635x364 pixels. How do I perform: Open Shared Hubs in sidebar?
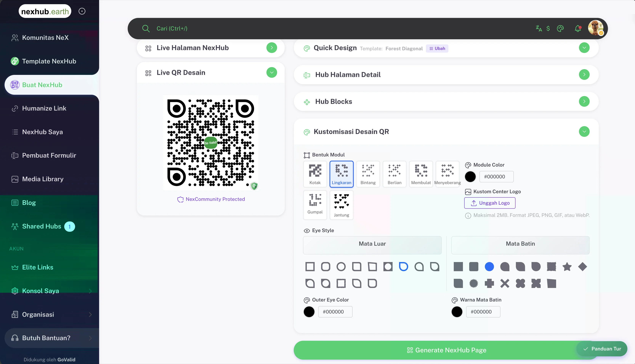[42, 227]
